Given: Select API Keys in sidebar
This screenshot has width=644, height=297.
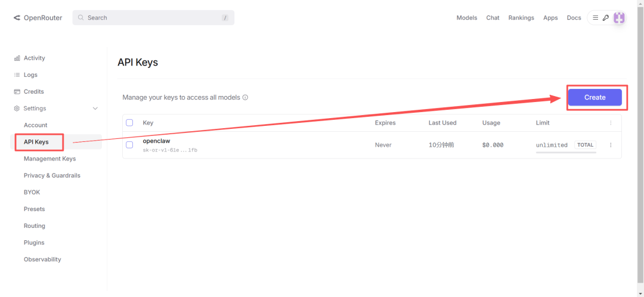Looking at the screenshot, I should pos(36,142).
